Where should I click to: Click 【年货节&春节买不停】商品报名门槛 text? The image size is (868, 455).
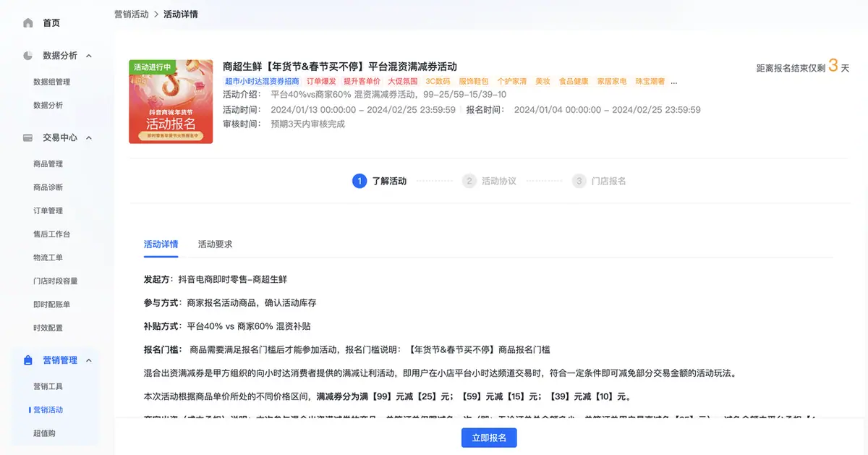click(479, 350)
